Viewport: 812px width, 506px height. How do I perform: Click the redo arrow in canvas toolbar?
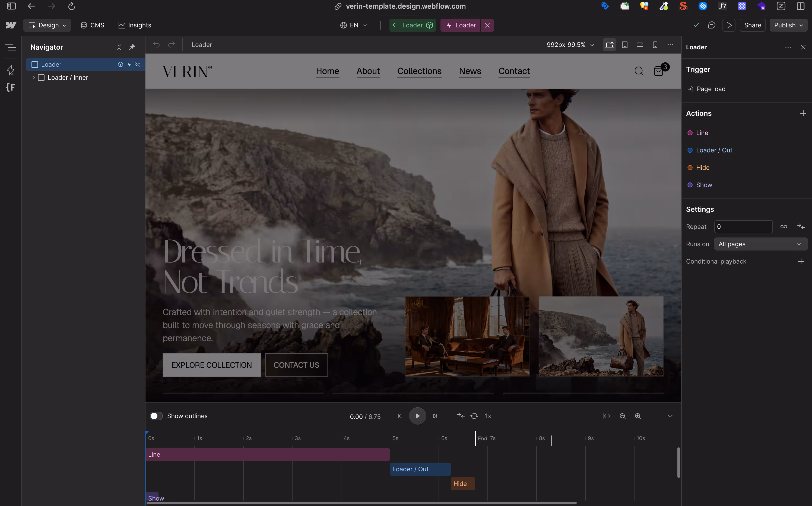click(x=172, y=44)
